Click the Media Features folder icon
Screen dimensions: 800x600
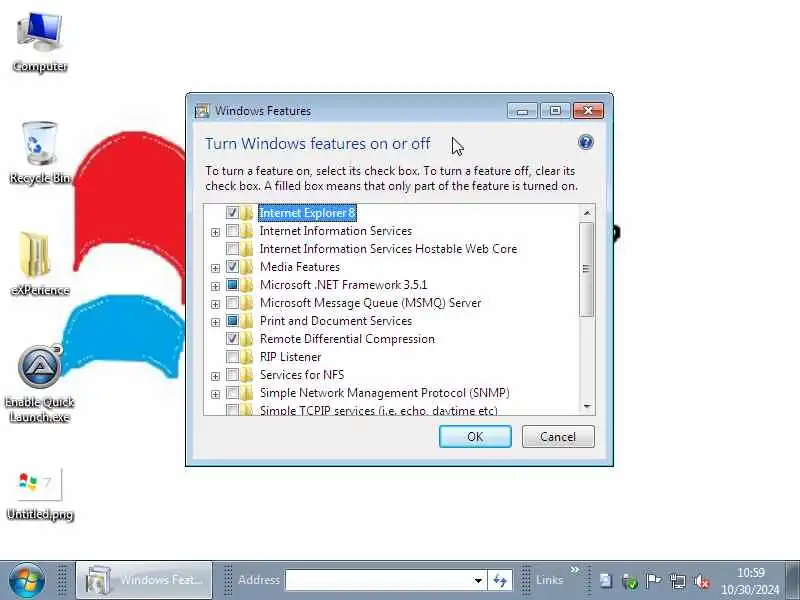pos(247,267)
